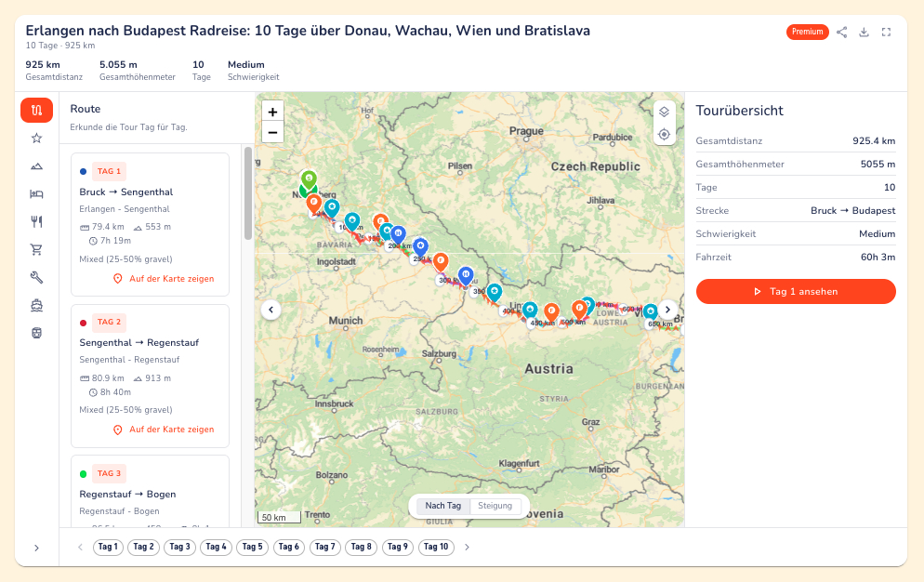
Task: Select the Tag 5 tab
Action: click(x=252, y=548)
